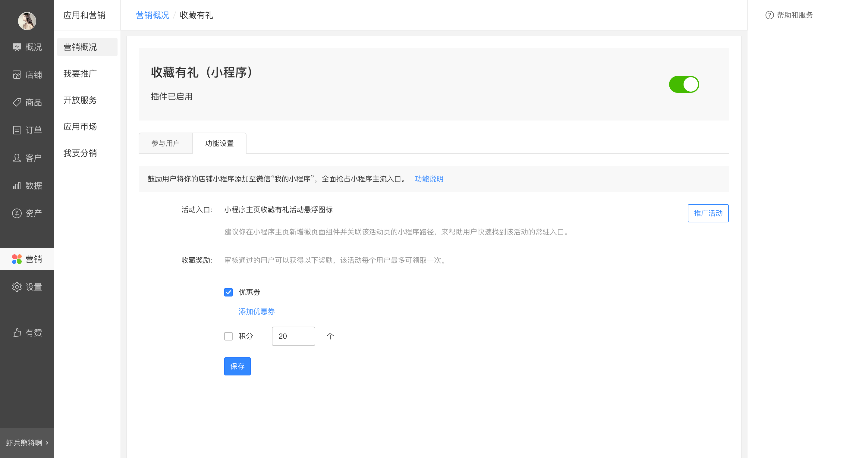Click the 客户 customer icon
The width and height of the screenshot is (868, 458).
pyautogui.click(x=17, y=158)
